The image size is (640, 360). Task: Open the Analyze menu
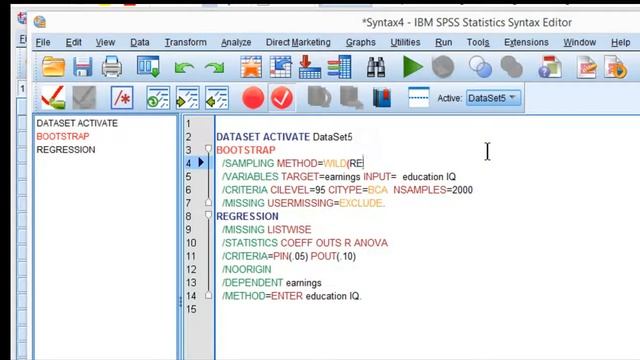[236, 42]
